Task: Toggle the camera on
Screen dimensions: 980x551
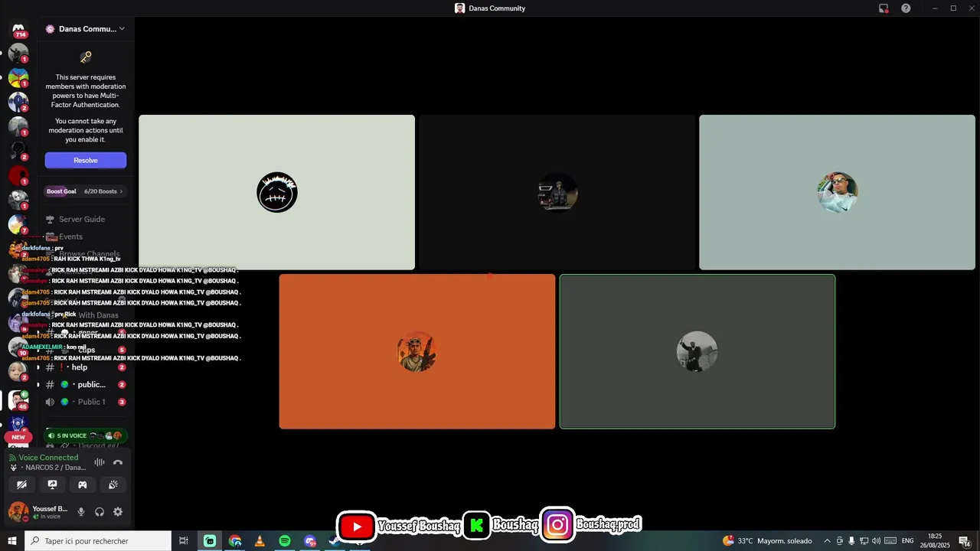Action: (x=21, y=484)
